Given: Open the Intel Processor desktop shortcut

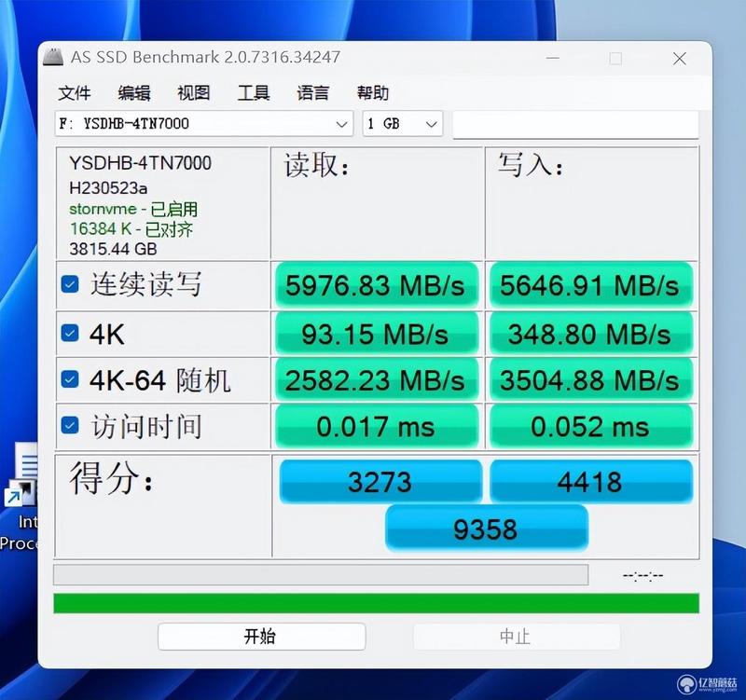Looking at the screenshot, I should click(19, 498).
